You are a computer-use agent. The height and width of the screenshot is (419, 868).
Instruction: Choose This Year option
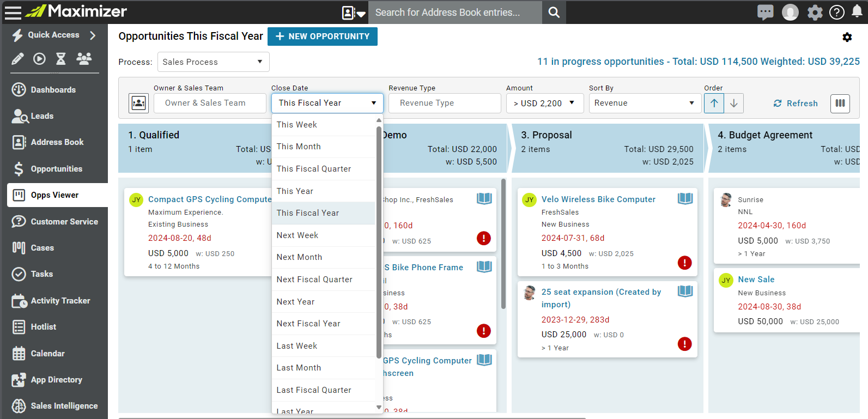[324, 191]
